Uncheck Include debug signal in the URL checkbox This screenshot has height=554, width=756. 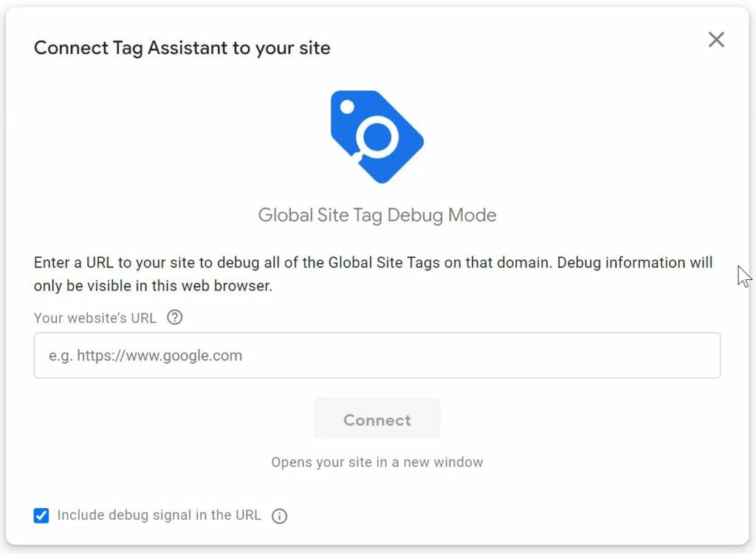[x=41, y=516]
